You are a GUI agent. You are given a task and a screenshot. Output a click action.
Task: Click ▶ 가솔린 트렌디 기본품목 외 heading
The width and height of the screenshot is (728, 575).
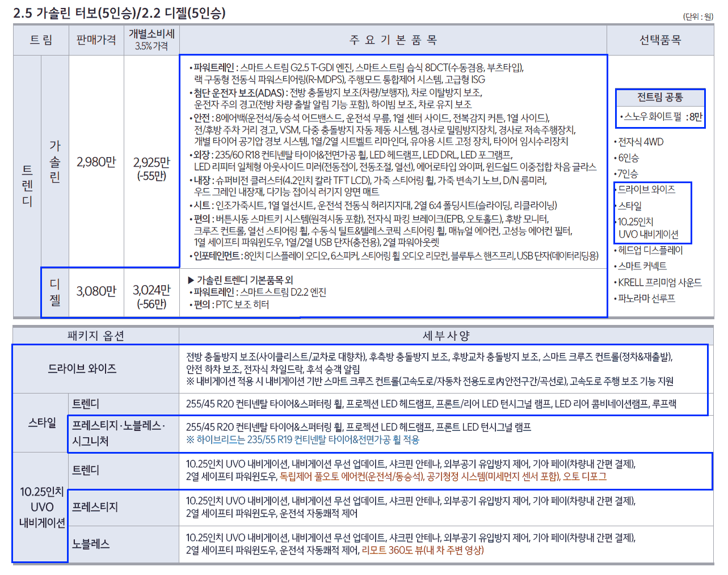coord(241,280)
